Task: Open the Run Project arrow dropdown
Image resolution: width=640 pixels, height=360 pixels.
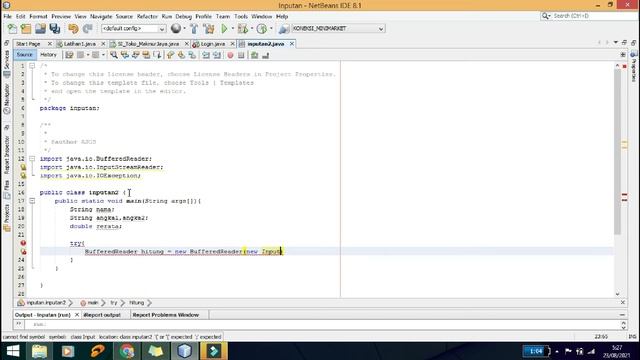Action: click(x=232, y=29)
